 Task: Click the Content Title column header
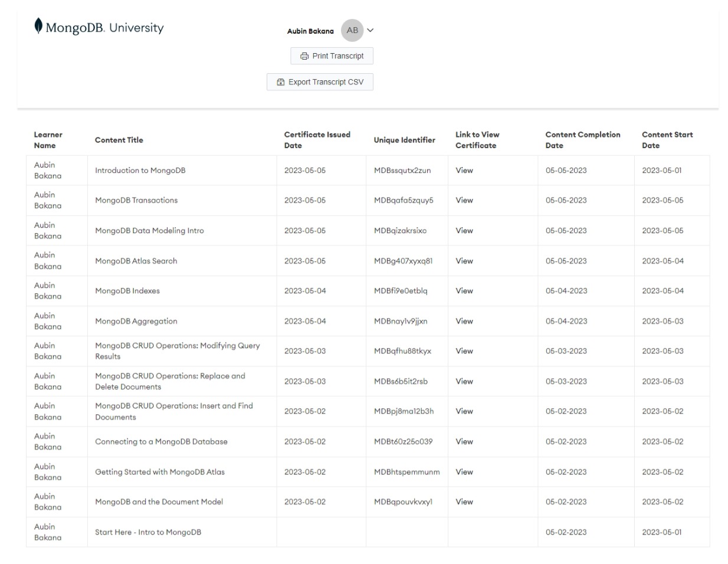119,140
